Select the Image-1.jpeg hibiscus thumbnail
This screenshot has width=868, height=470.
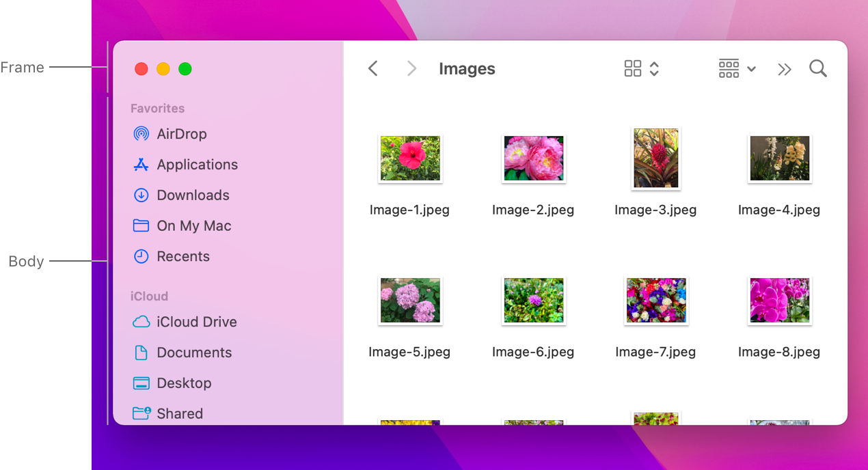point(410,158)
